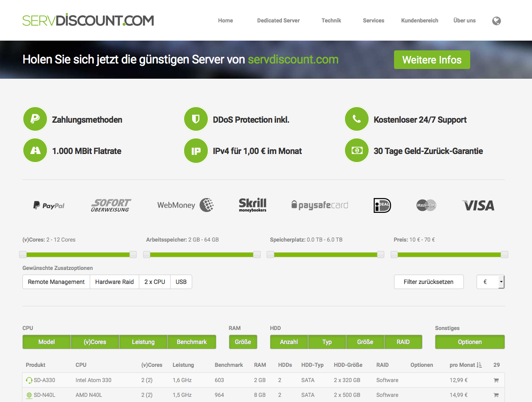The width and height of the screenshot is (532, 402).
Task: Click the road icon for 1.000 MBit Flatrate
Action: [35, 151]
